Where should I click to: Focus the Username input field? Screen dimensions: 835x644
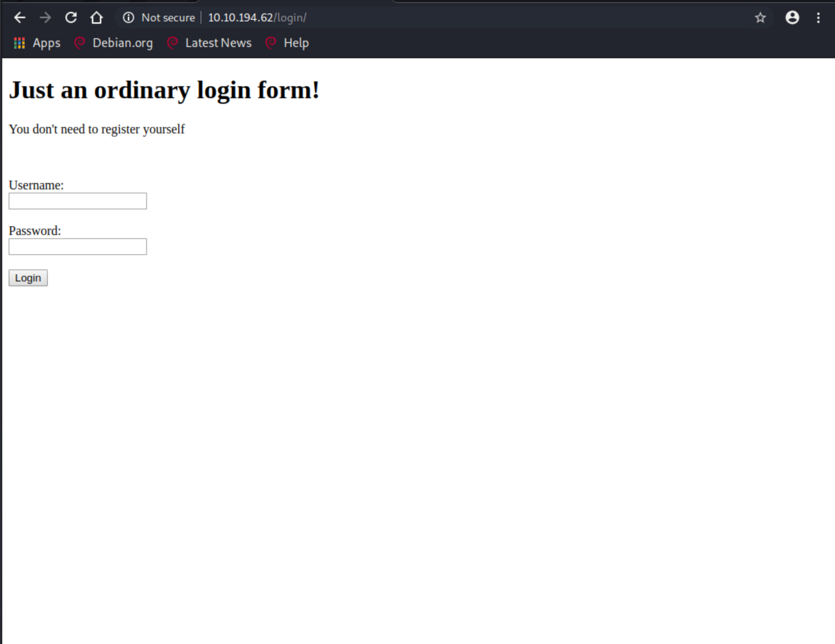tap(78, 201)
